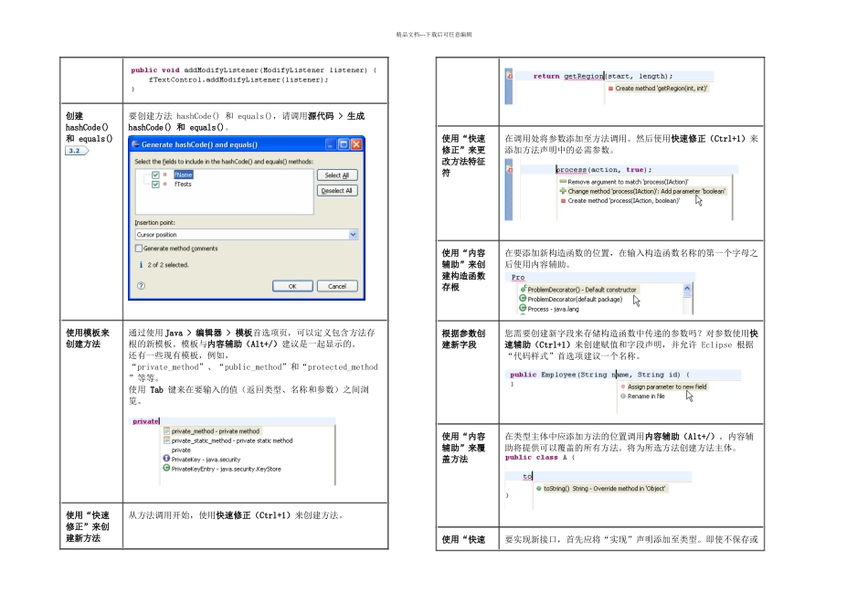The width and height of the screenshot is (868, 614).
Task: Click the Select All button
Action: tap(337, 175)
